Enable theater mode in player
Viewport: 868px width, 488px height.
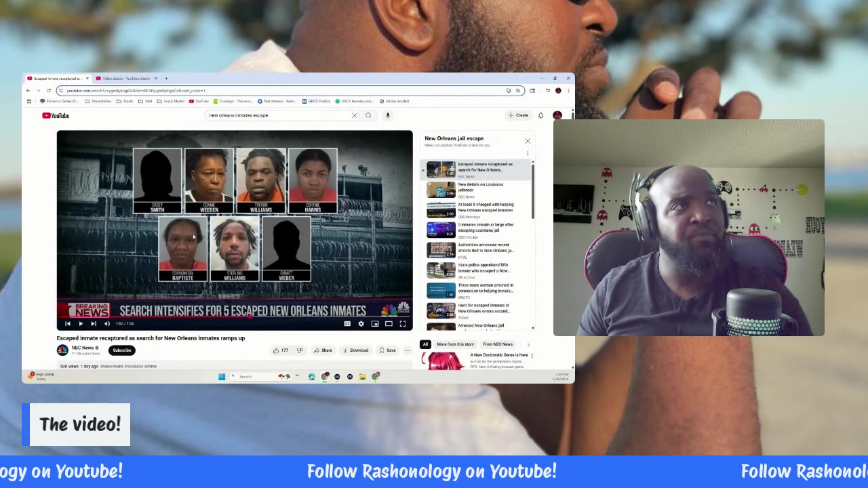point(389,324)
